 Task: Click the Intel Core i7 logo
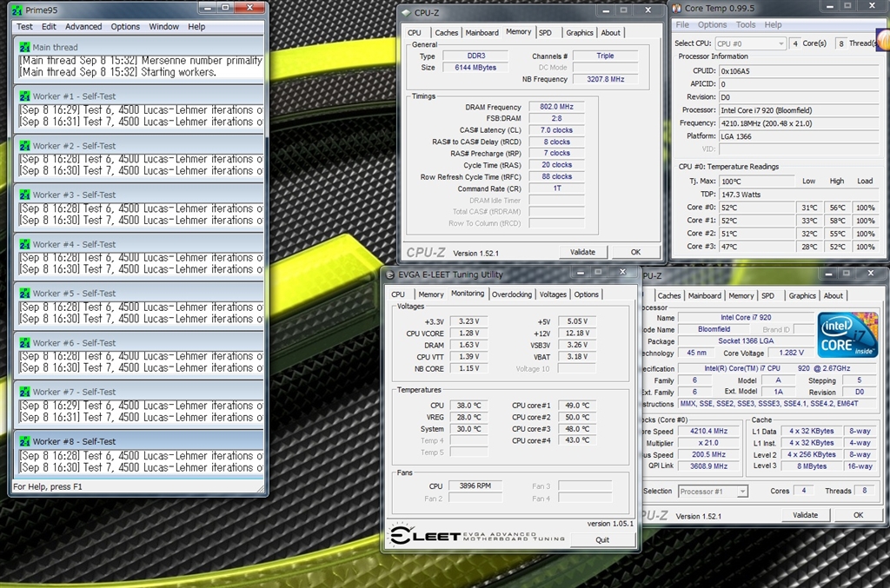[x=847, y=336]
